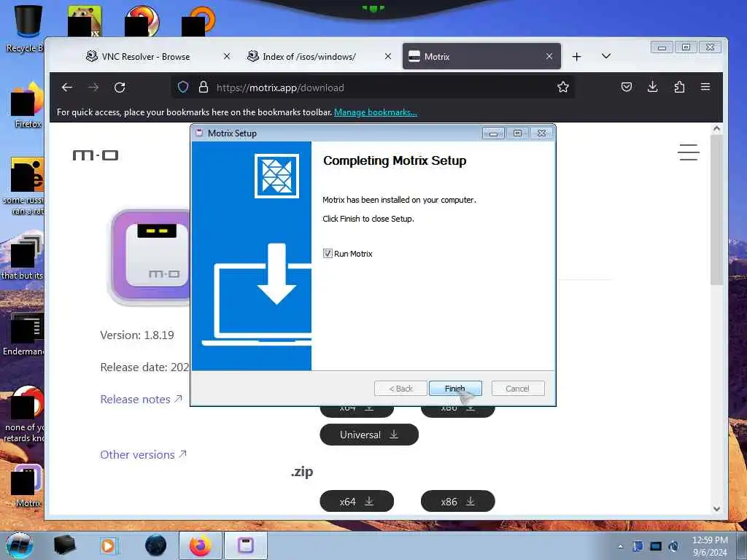This screenshot has height=560, width=747.
Task: Select the Motrix browser tab
Action: click(481, 56)
